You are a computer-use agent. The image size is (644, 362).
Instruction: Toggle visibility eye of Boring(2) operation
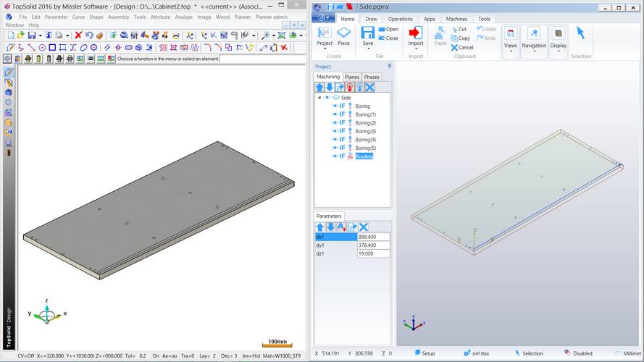click(x=335, y=123)
